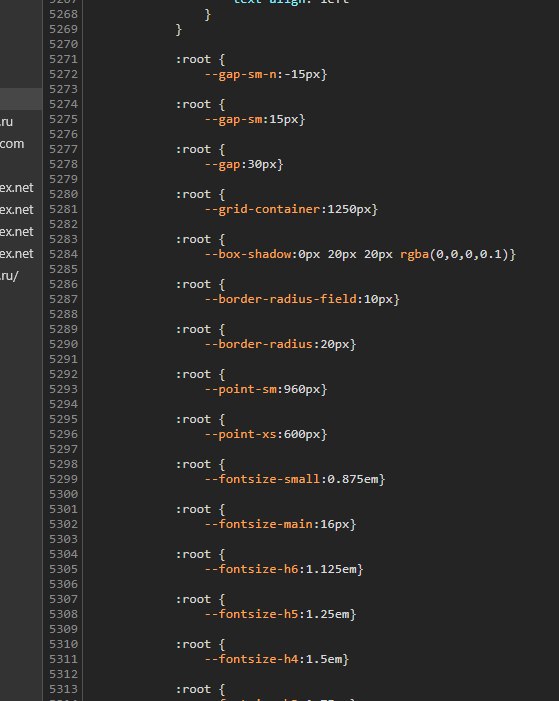Screen dimensions: 559x701
Task: Place cursor on '--fontsize-h5:1.25em' line
Action: click(280, 614)
